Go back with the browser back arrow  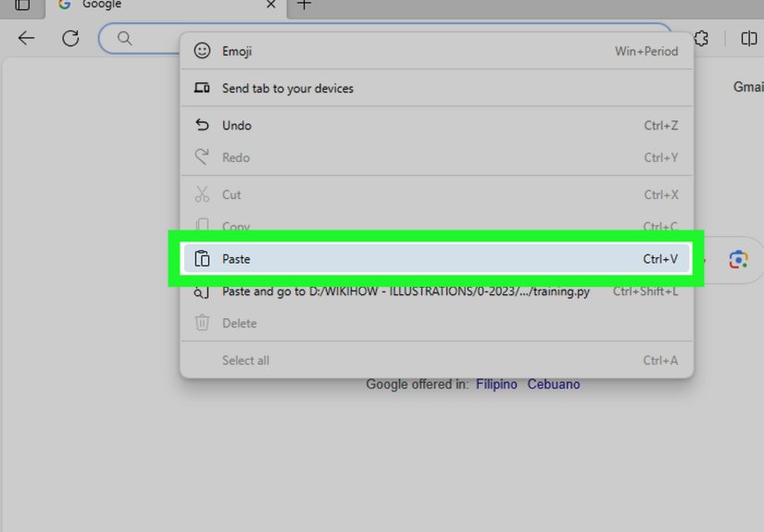26,38
